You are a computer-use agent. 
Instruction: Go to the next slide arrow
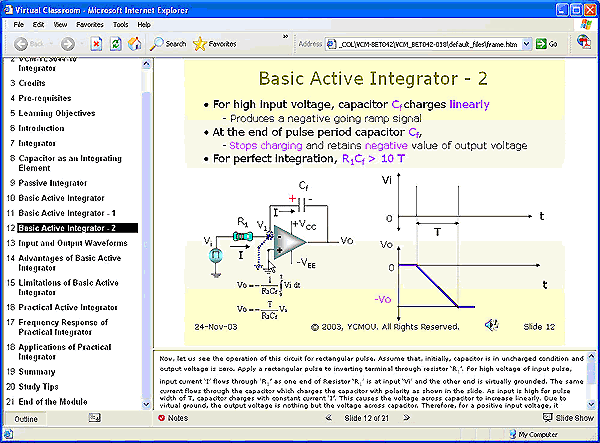pyautogui.click(x=406, y=418)
